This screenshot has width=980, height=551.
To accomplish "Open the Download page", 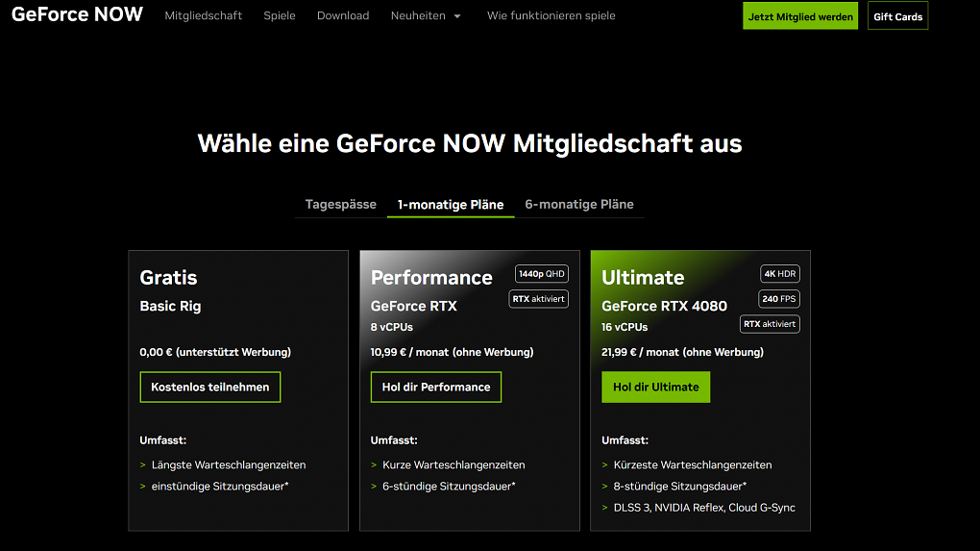I will click(x=343, y=15).
